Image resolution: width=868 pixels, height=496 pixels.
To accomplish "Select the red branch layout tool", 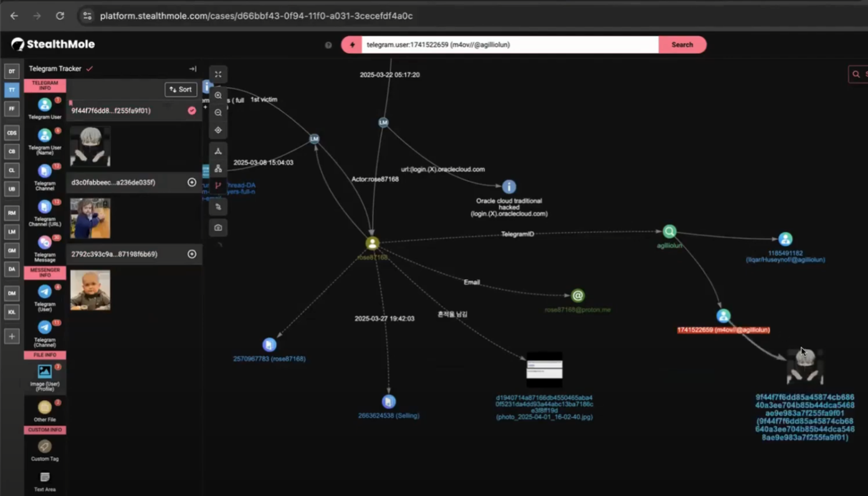I will [x=218, y=186].
